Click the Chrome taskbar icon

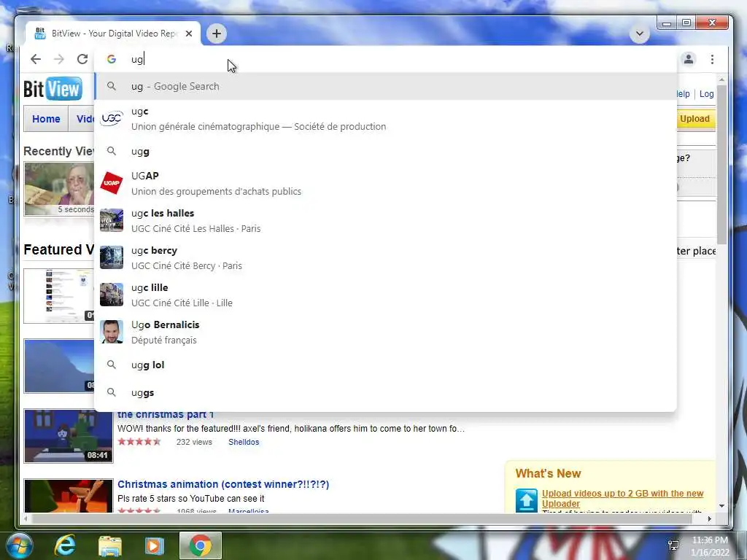(200, 545)
